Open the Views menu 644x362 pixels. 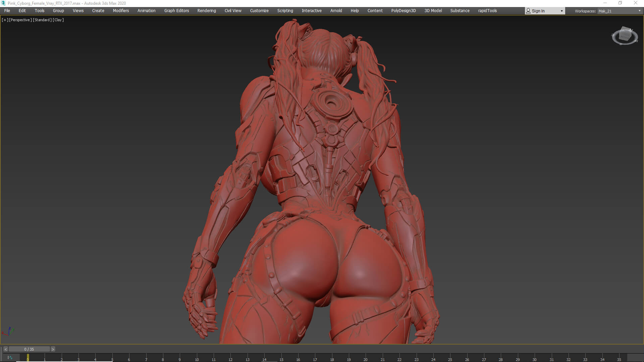point(78,11)
